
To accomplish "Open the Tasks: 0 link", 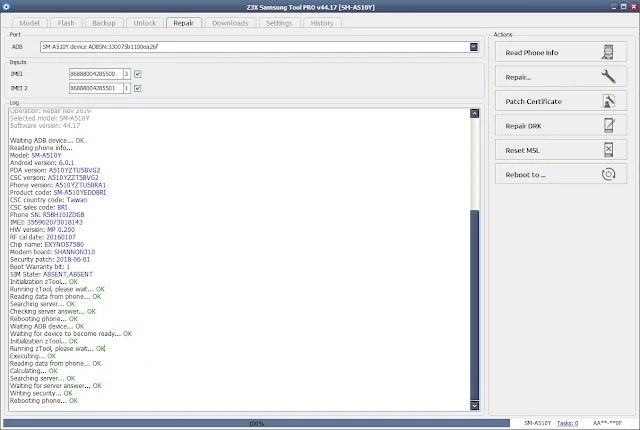I will coord(567,423).
